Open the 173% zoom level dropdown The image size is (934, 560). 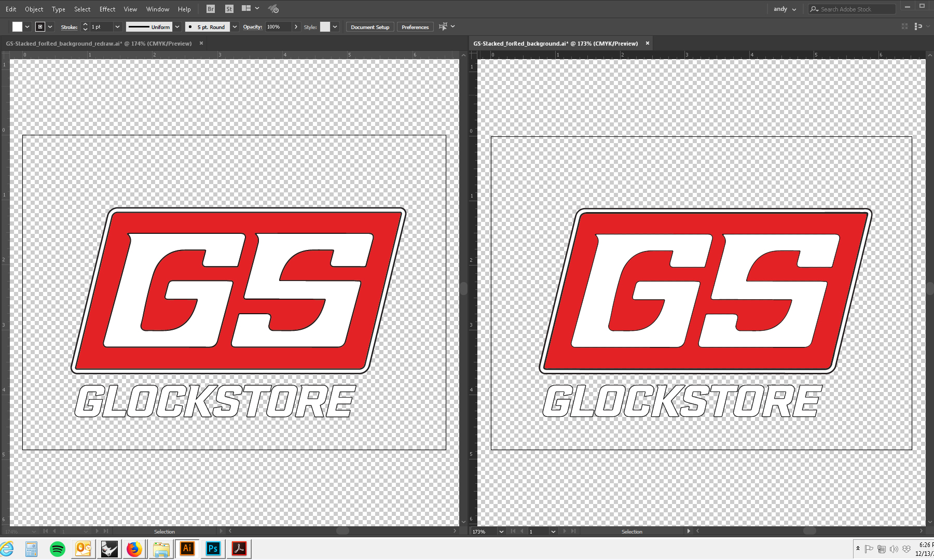pos(501,531)
